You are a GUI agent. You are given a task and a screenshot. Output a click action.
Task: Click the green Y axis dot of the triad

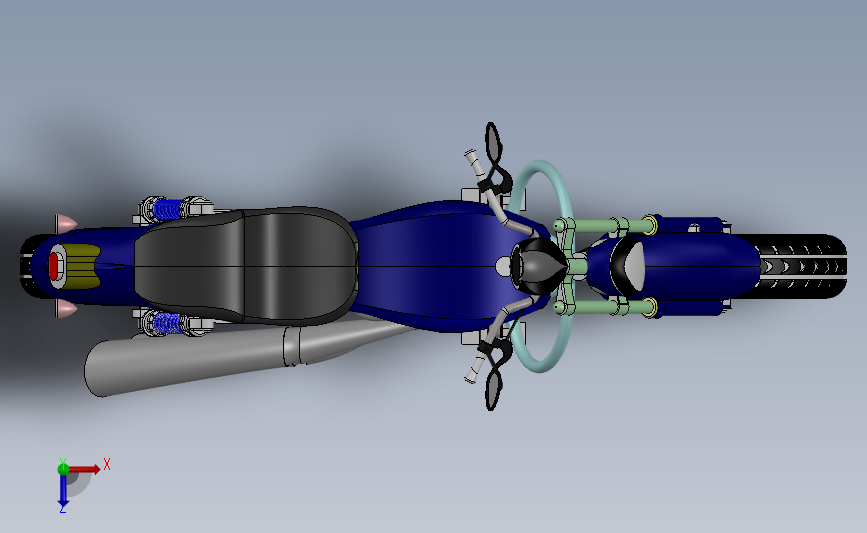(x=63, y=469)
